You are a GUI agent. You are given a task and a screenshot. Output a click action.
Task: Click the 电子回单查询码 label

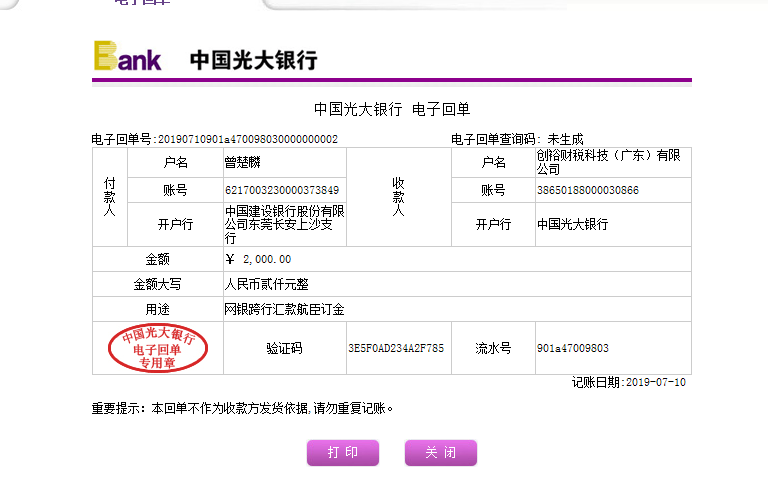coord(494,139)
